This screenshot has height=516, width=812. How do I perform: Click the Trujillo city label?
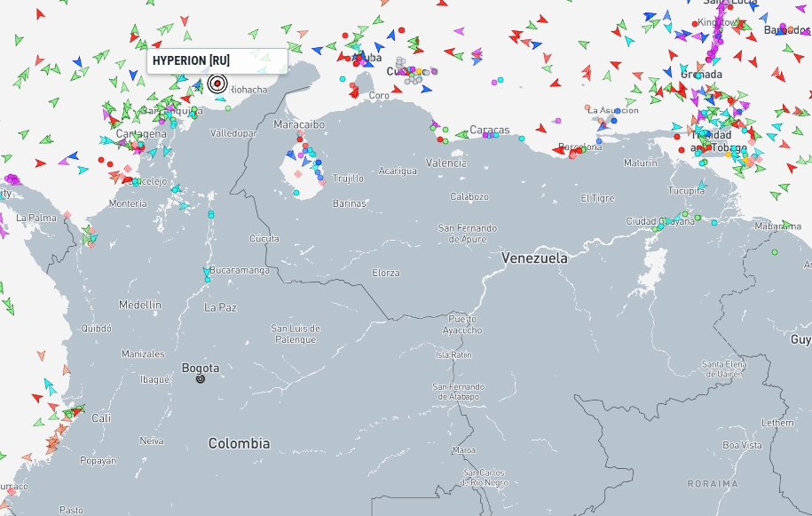pos(348,179)
